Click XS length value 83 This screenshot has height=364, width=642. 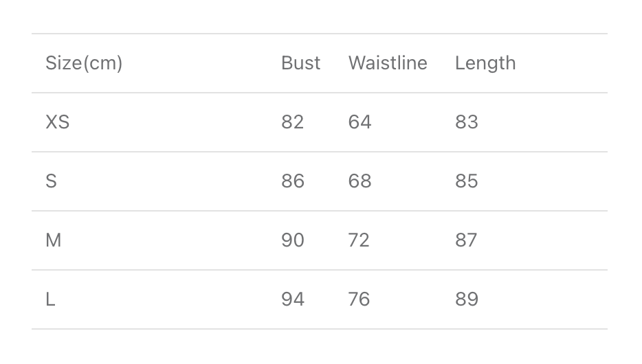466,122
